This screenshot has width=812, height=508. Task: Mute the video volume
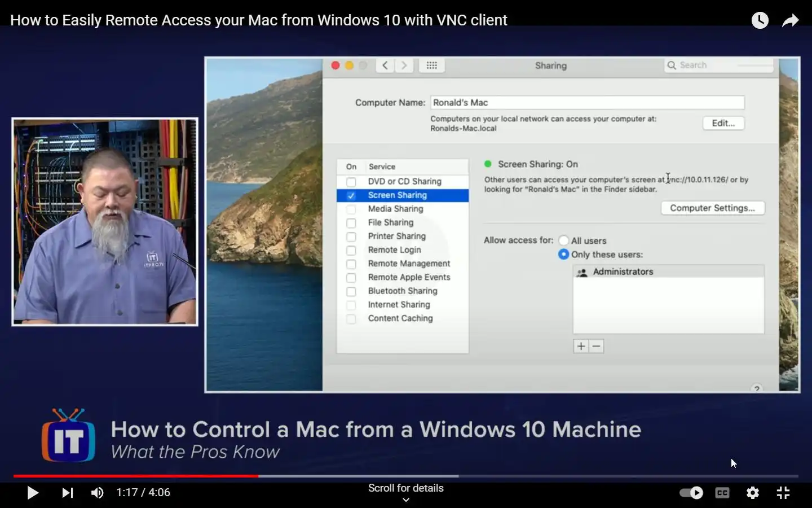tap(98, 493)
